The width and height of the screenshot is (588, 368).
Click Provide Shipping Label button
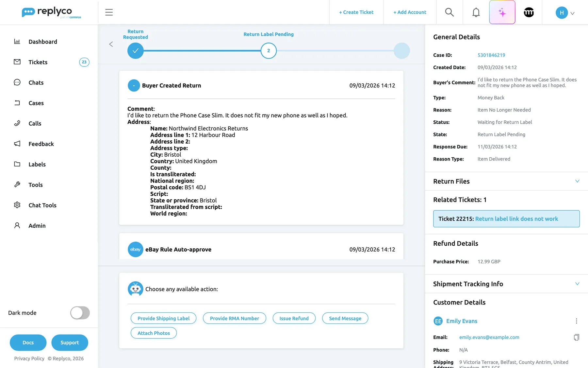(163, 318)
